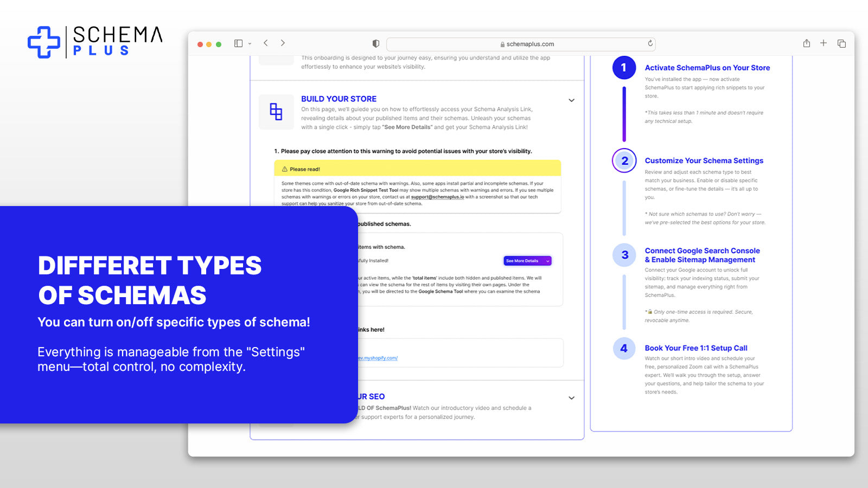868x488 pixels.
Task: Click step 4 circle in onboarding steps
Action: click(624, 348)
